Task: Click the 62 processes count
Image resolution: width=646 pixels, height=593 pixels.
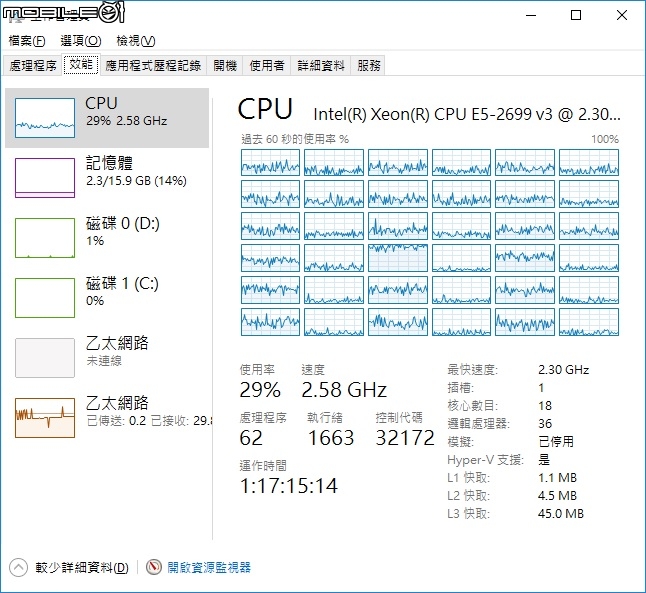Action: coord(251,438)
